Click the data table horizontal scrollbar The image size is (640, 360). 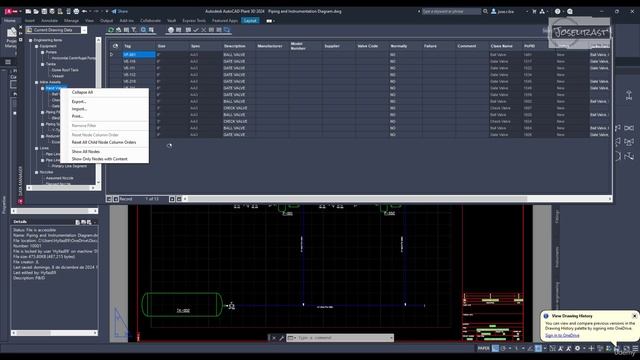398,199
